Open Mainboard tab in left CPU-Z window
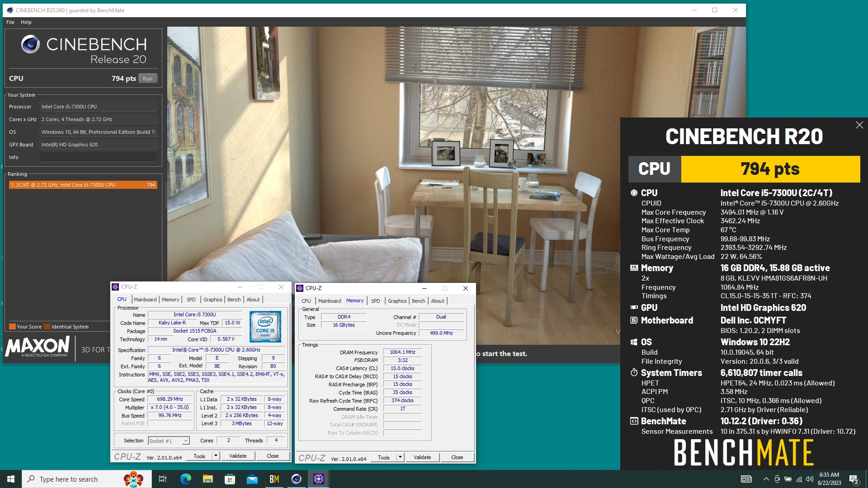Screen dimensions: 868x488 (x=145, y=300)
